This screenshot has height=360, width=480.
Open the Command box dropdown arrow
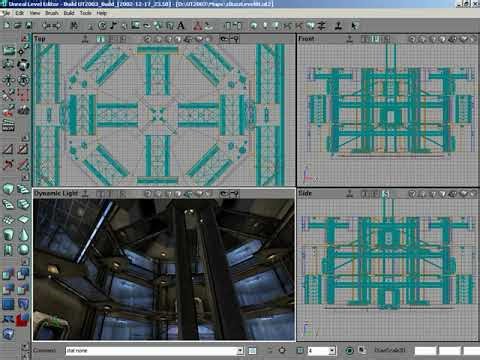pyautogui.click(x=240, y=351)
